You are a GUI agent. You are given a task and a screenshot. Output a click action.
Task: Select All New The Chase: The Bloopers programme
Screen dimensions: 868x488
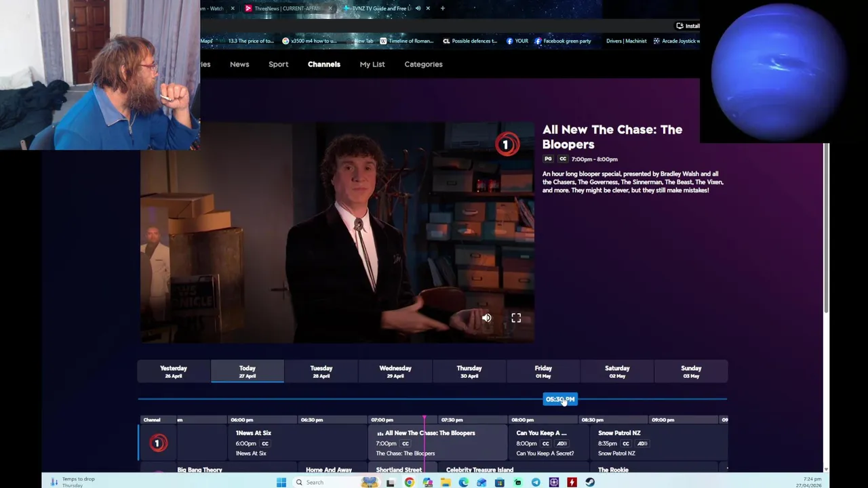[x=438, y=443]
